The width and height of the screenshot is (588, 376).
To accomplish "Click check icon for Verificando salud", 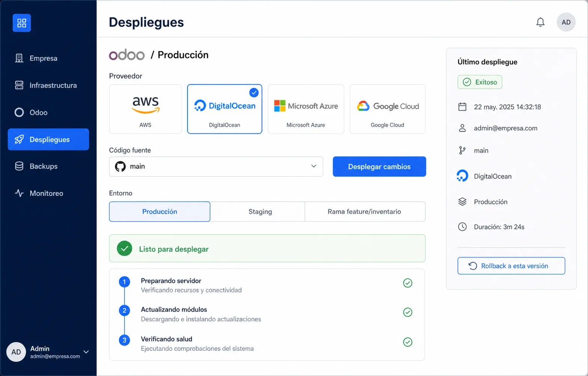I will pos(408,342).
